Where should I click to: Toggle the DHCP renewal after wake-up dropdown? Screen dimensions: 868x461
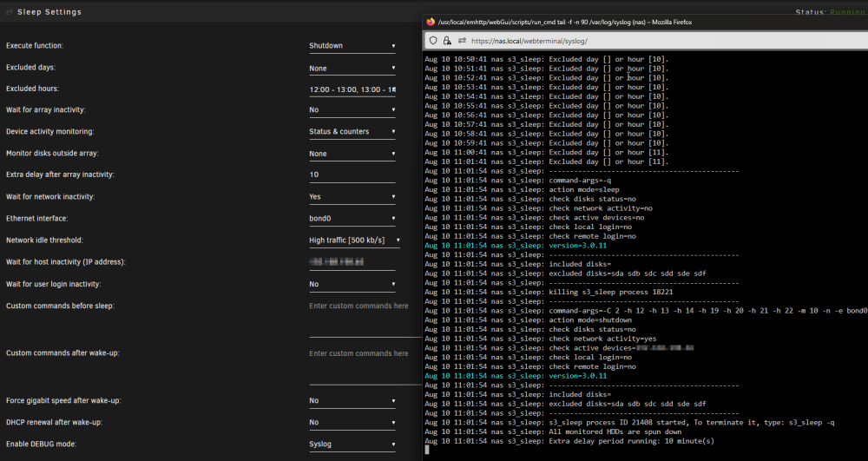(x=352, y=422)
